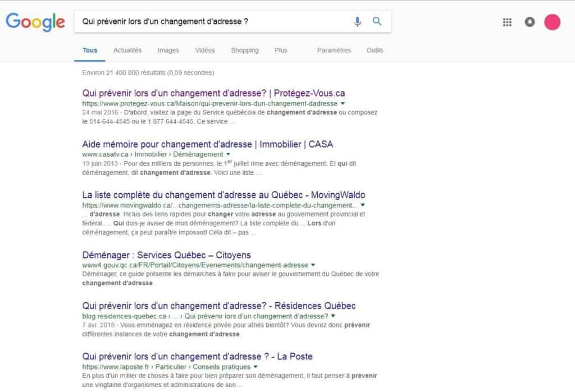Viewport: 575px width, 392px height.
Task: Switch to the Vidéos tab
Action: (x=205, y=50)
